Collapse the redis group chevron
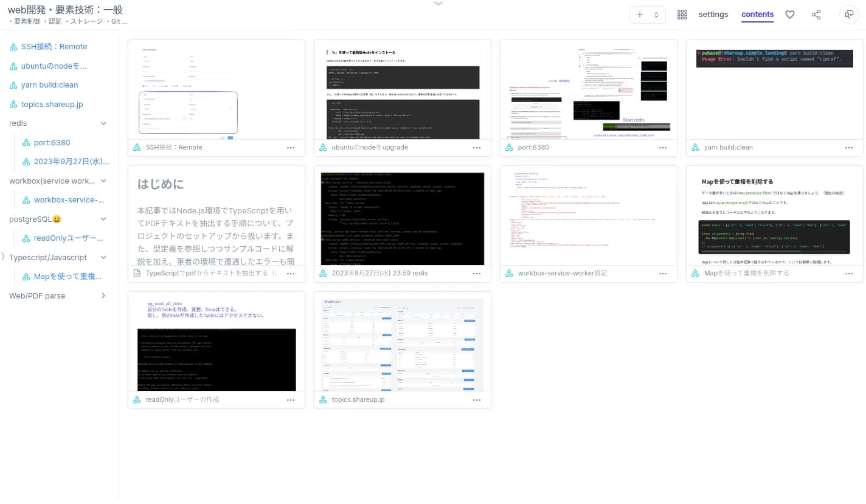This screenshot has height=504, width=866. (x=103, y=123)
